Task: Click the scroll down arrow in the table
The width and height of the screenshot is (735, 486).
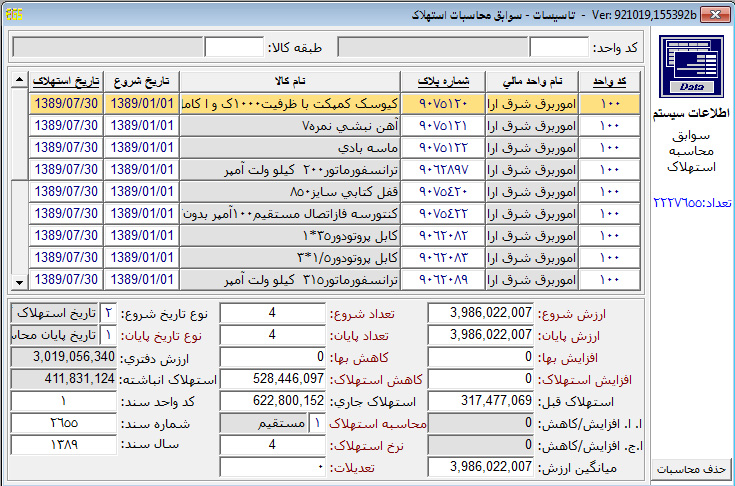Action: click(x=19, y=282)
